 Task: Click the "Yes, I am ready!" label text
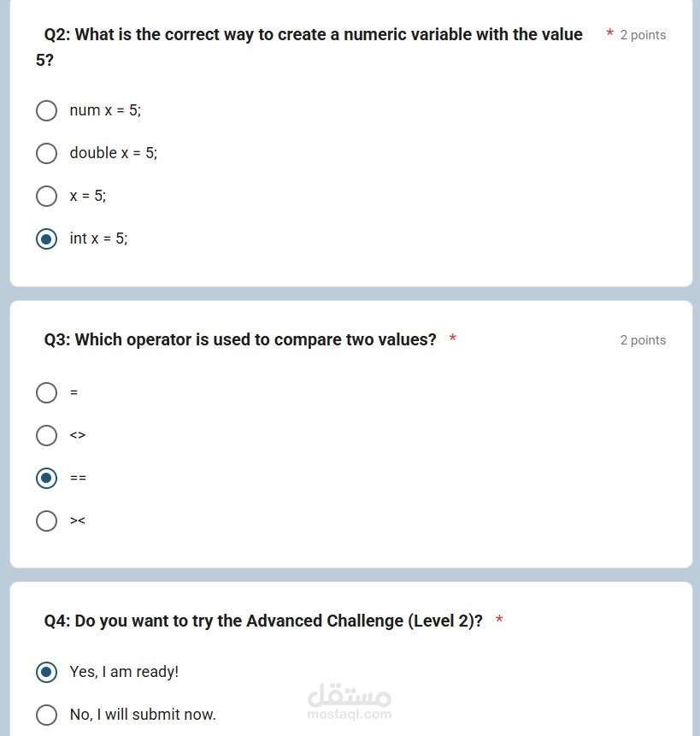pos(124,672)
